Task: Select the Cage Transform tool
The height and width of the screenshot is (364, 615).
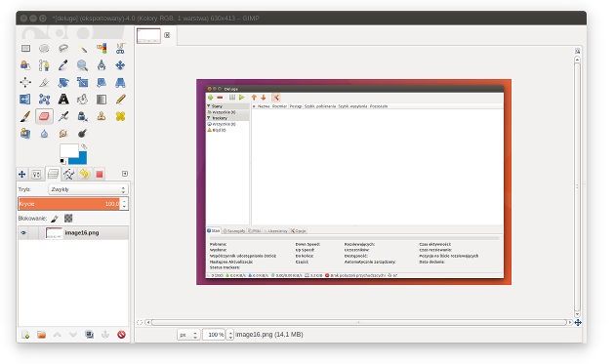Action: point(44,100)
